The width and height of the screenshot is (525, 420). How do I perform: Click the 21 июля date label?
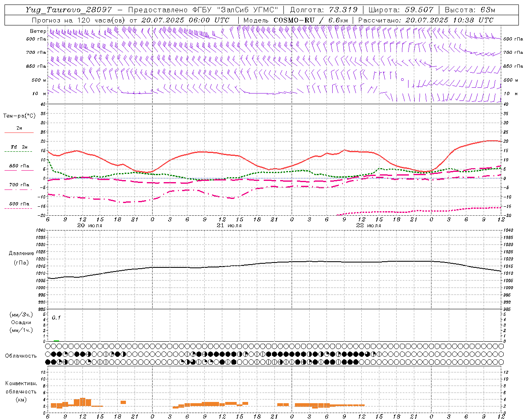[229, 226]
